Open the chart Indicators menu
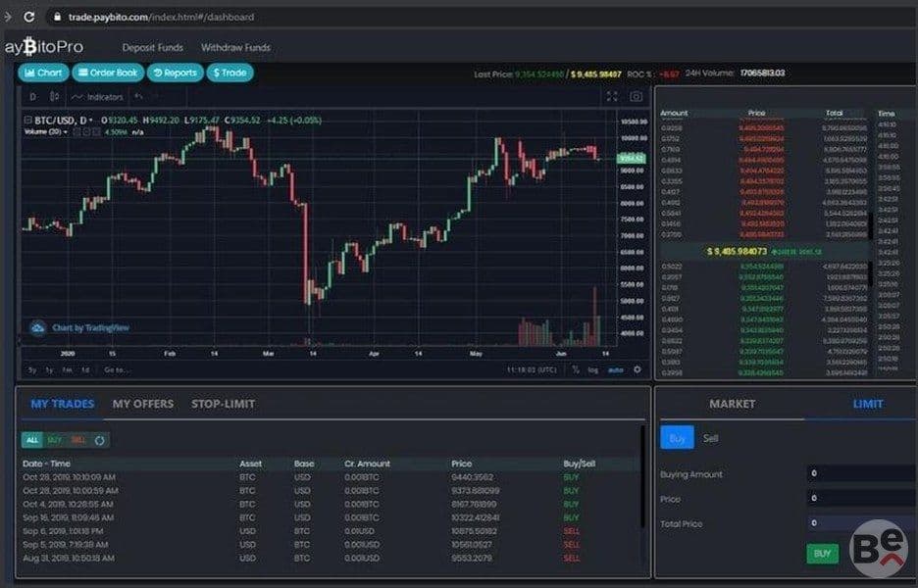918x588 pixels. coord(97,97)
